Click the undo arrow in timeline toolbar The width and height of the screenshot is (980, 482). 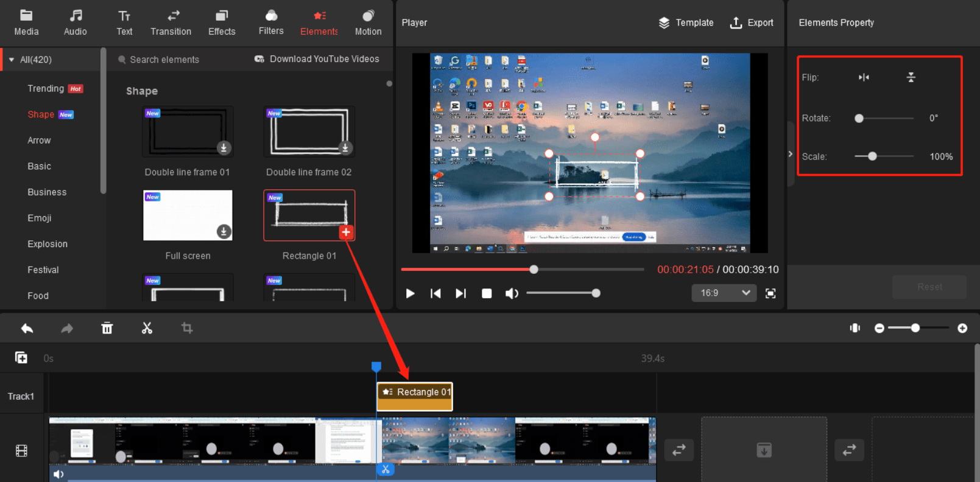(27, 328)
